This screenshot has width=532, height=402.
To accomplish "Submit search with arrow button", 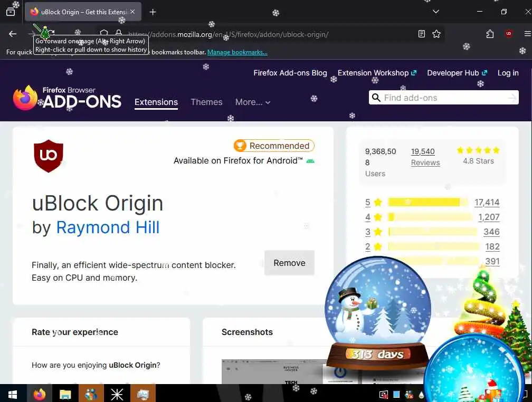I will 512,98.
